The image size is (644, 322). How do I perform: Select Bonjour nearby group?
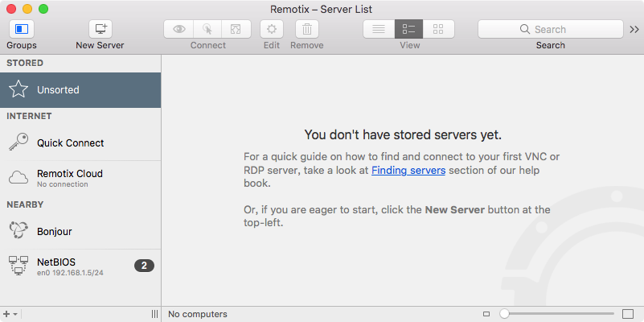[80, 232]
